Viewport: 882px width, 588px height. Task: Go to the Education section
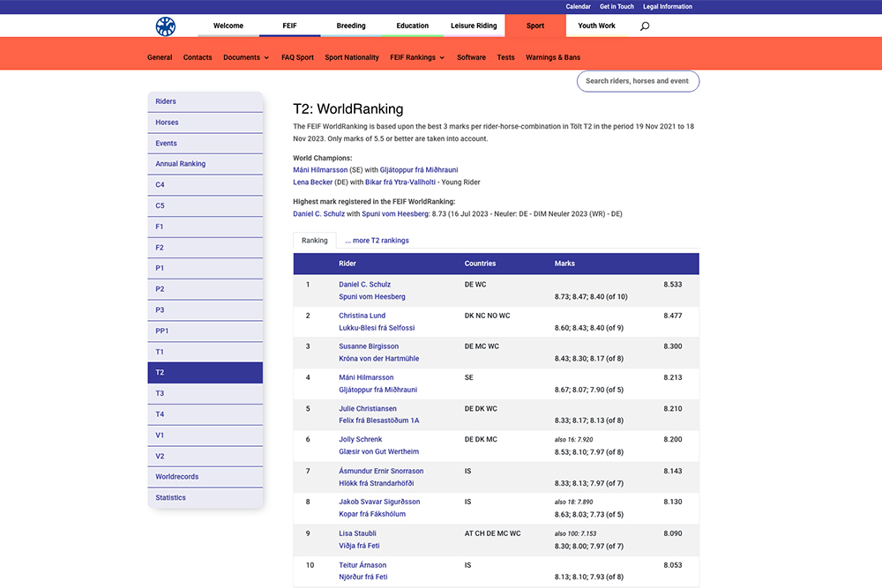coord(412,26)
